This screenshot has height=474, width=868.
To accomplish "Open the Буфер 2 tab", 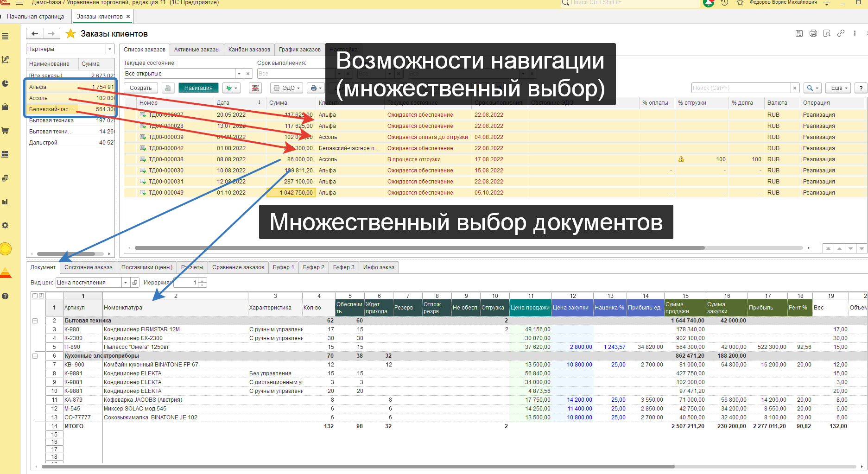I will coord(314,267).
